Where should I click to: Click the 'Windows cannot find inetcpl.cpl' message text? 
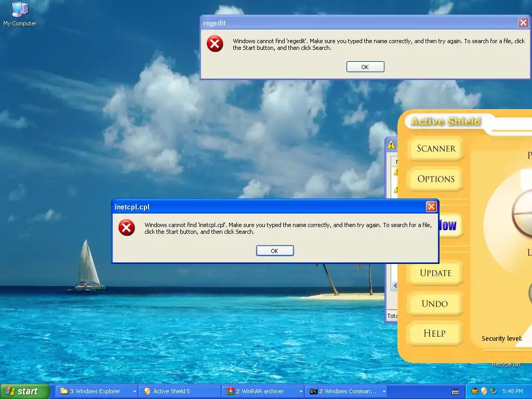tap(288, 229)
